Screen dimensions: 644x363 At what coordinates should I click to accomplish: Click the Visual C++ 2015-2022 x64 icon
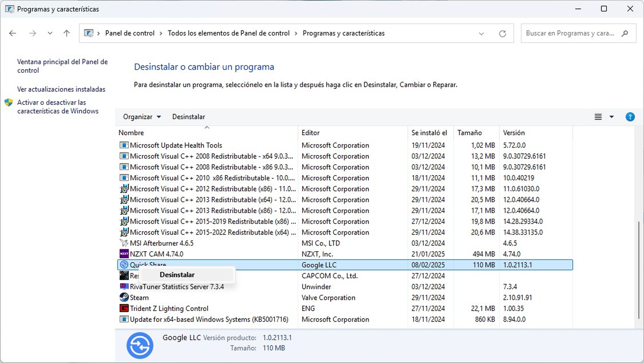point(124,232)
